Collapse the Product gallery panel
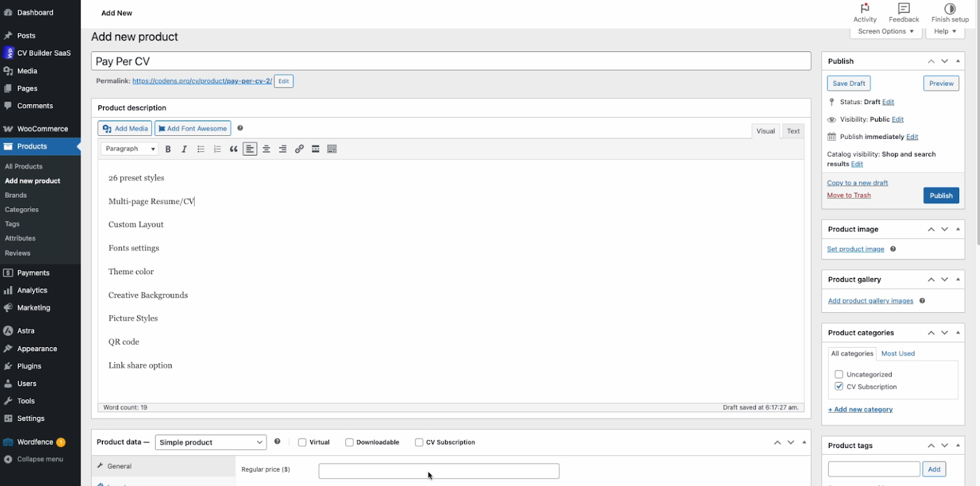This screenshot has width=980, height=486. coord(958,279)
